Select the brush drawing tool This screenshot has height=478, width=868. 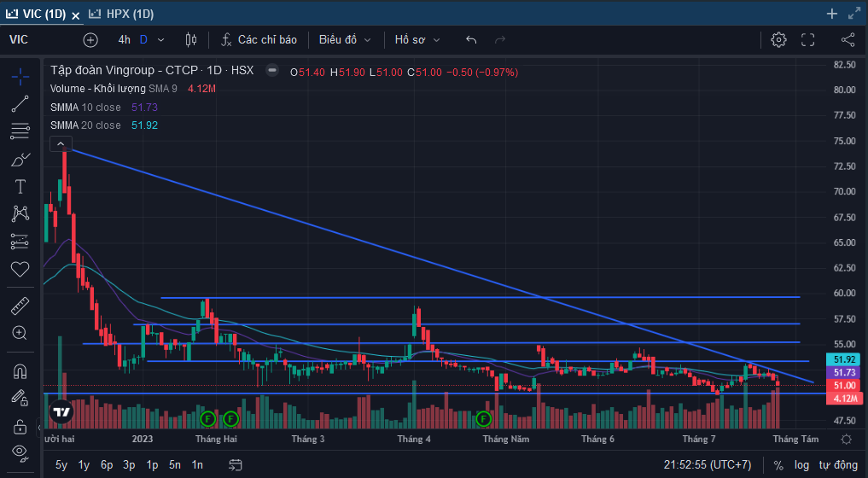tap(20, 160)
